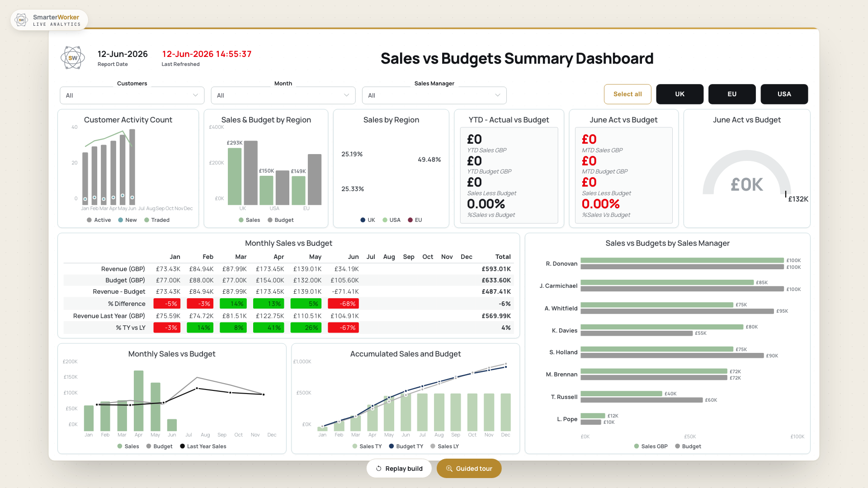Click the £132K gauge target label

(798, 199)
